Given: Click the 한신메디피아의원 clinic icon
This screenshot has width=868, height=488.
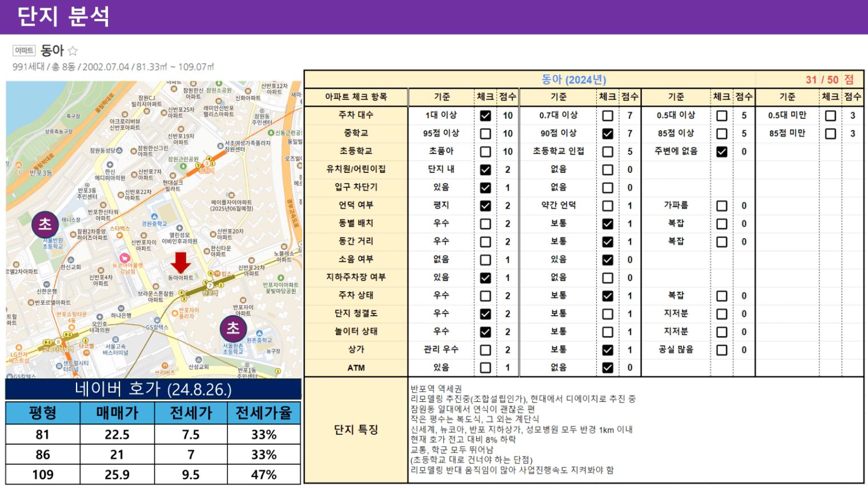Looking at the screenshot, I should coord(110,164).
